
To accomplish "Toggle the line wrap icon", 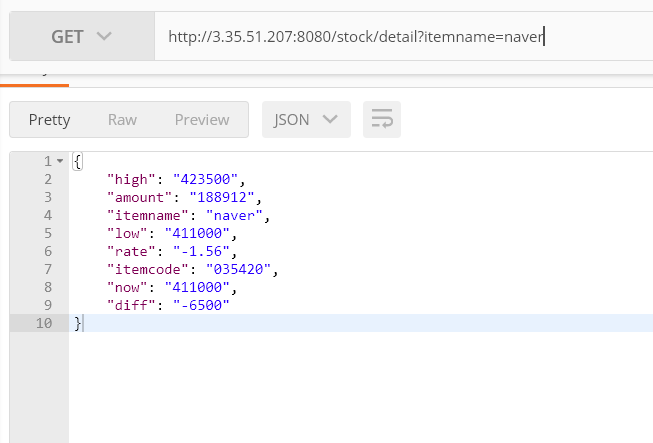I will click(382, 119).
